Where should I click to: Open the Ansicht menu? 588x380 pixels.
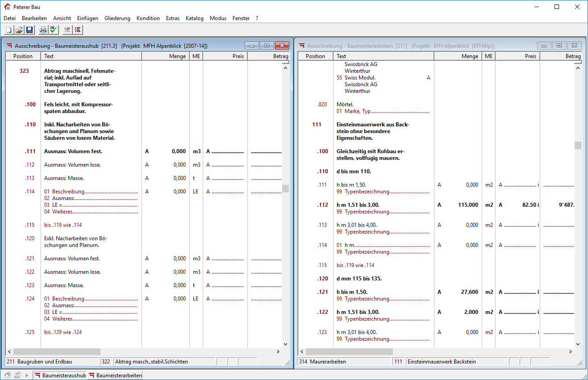pyautogui.click(x=62, y=18)
